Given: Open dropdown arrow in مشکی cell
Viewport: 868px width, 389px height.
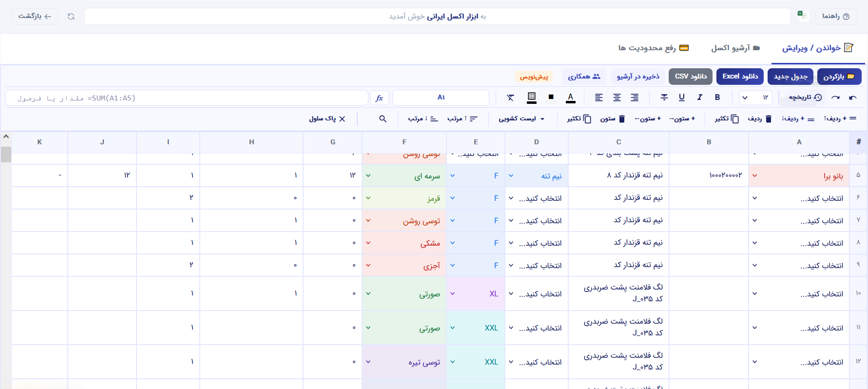Looking at the screenshot, I should coord(368,243).
